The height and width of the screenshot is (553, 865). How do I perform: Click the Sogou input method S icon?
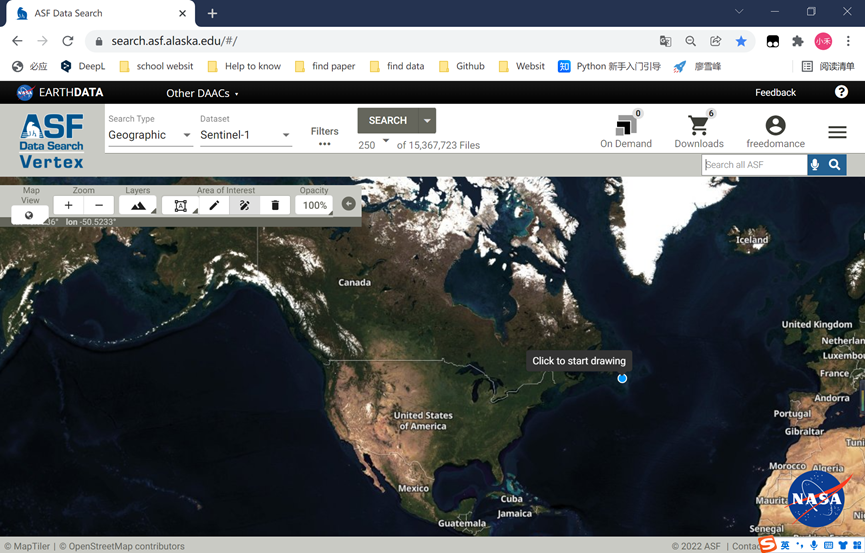click(767, 544)
